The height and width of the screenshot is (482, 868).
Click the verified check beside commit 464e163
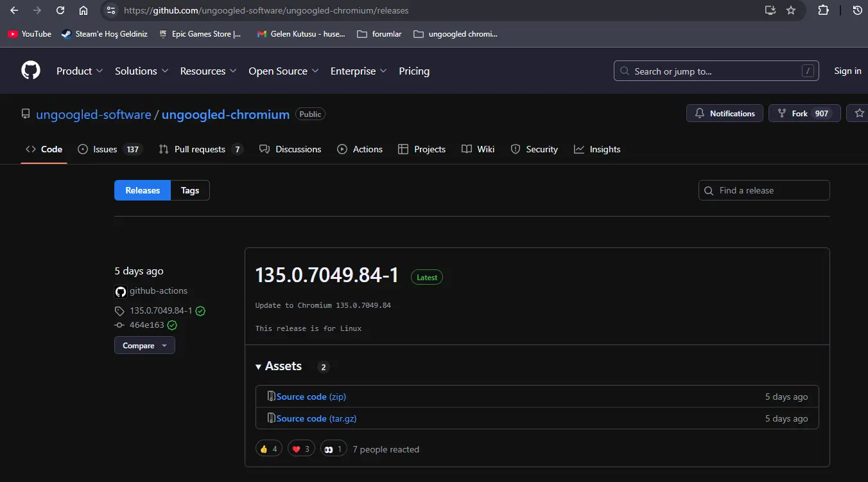[172, 325]
